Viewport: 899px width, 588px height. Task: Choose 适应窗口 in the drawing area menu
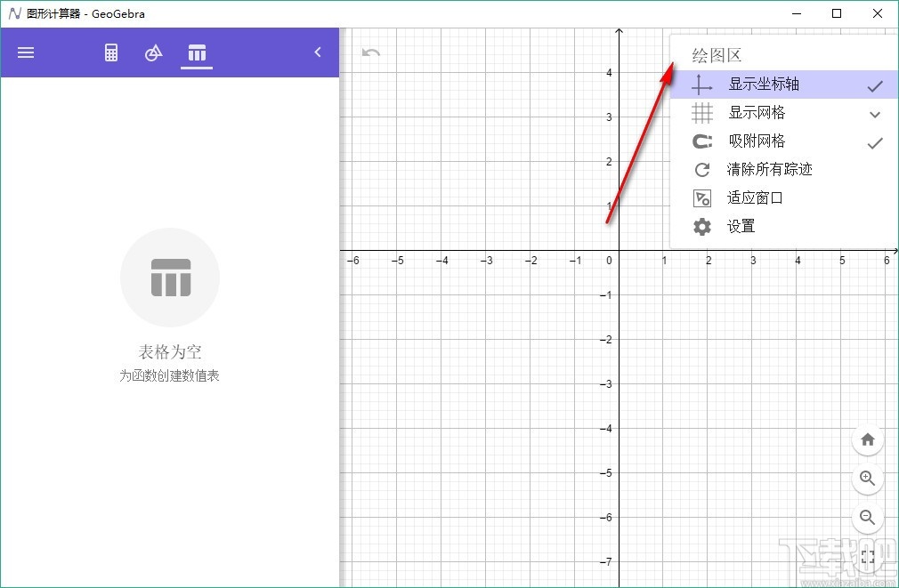tap(756, 197)
